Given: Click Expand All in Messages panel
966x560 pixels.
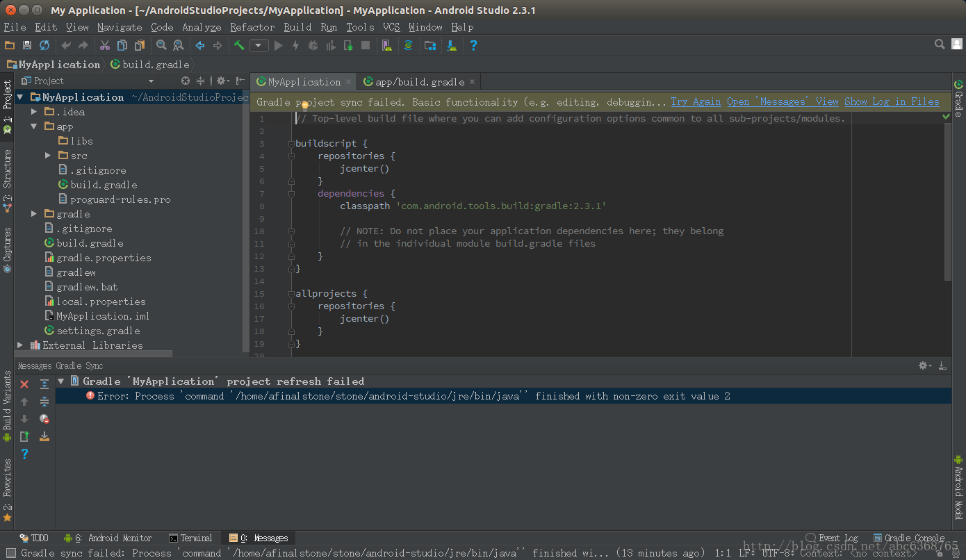Looking at the screenshot, I should tap(44, 384).
